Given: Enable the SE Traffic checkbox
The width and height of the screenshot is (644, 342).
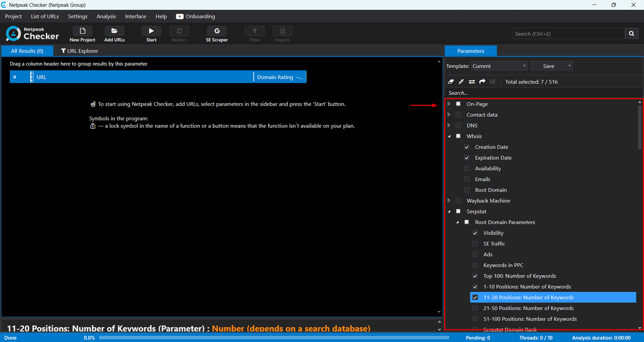Looking at the screenshot, I should [x=475, y=244].
